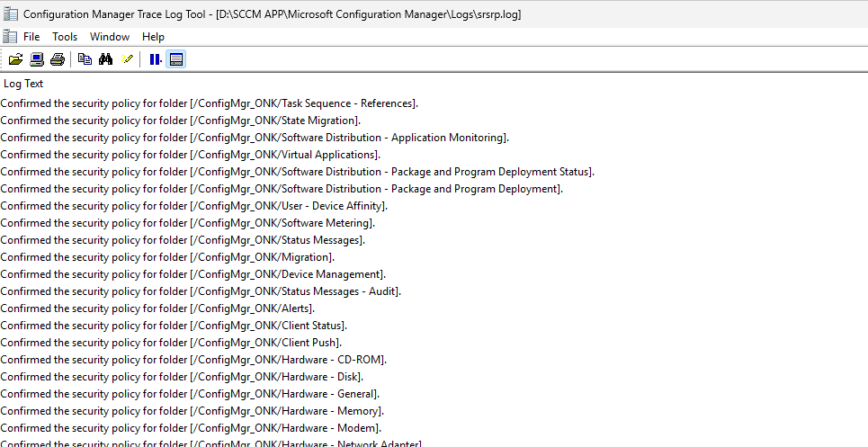Select the Task Sequence - References log line
The image size is (868, 447).
pyautogui.click(x=210, y=103)
